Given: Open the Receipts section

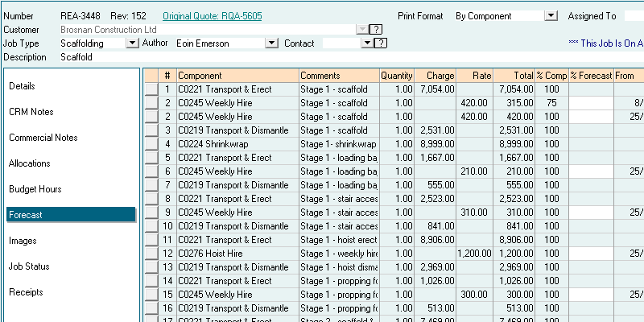Looking at the screenshot, I should [x=26, y=292].
